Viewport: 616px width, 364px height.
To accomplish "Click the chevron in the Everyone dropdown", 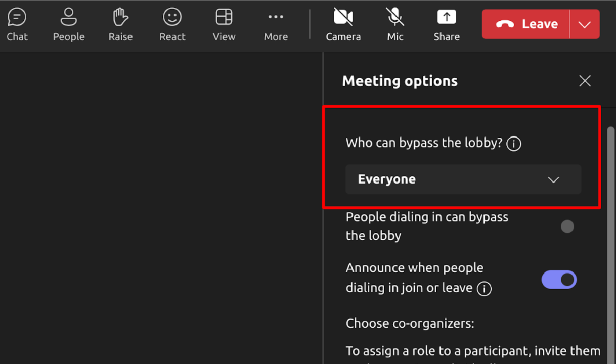I will pos(554,180).
